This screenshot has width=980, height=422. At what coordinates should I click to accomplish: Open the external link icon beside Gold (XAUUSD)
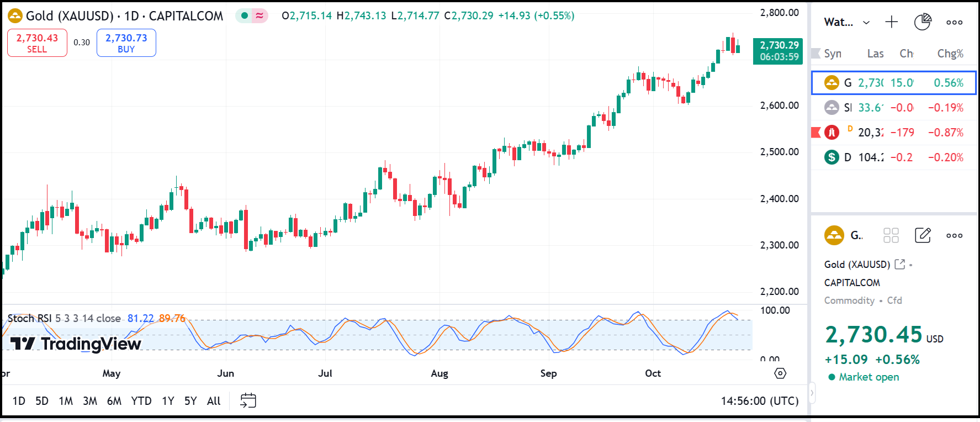[x=899, y=264]
